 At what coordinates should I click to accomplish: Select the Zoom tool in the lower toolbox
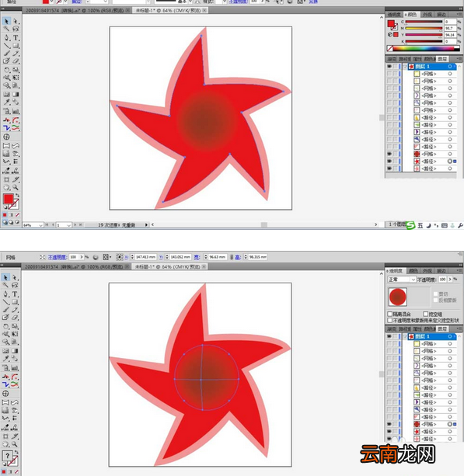tap(15, 444)
